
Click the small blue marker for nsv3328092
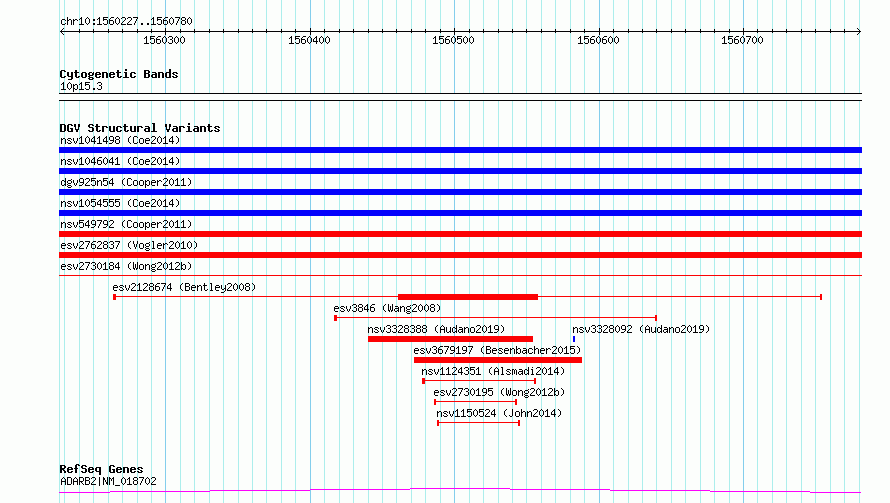(x=574, y=339)
